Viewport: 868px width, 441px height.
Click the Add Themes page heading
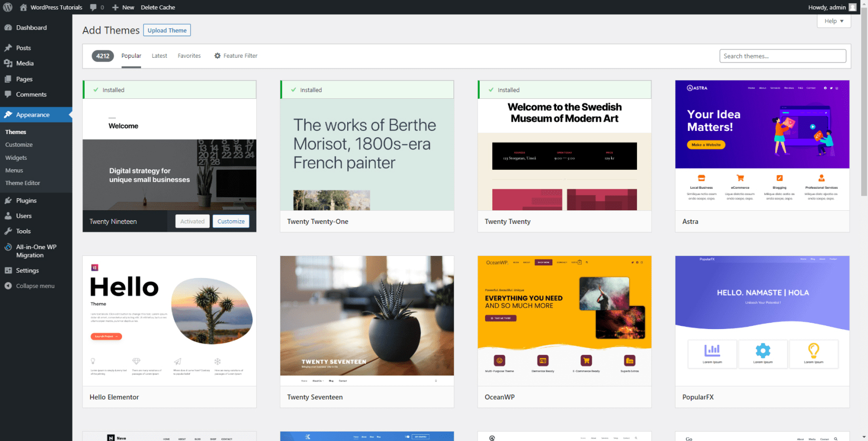pyautogui.click(x=111, y=30)
